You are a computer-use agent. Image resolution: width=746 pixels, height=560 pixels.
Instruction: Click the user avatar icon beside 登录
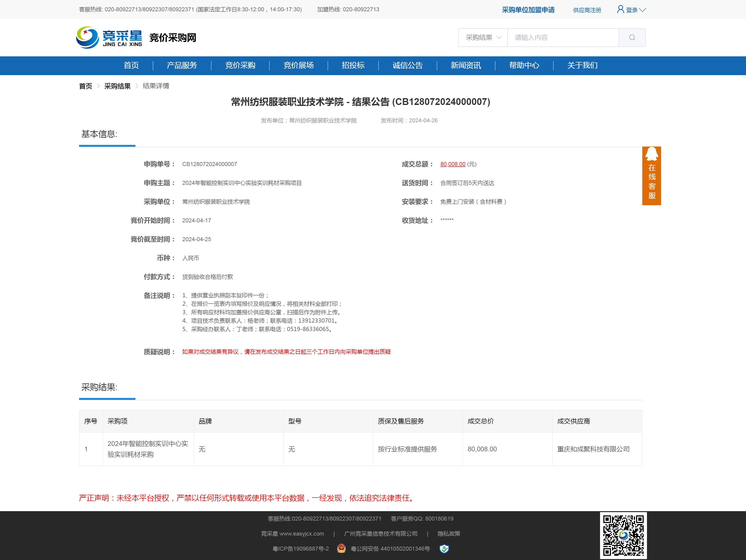pos(620,9)
